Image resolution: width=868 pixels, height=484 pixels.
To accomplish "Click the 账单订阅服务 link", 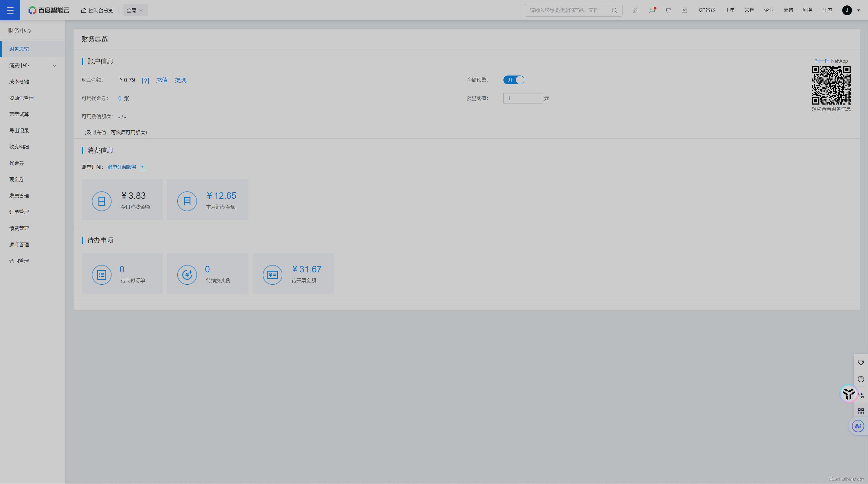I will click(122, 167).
